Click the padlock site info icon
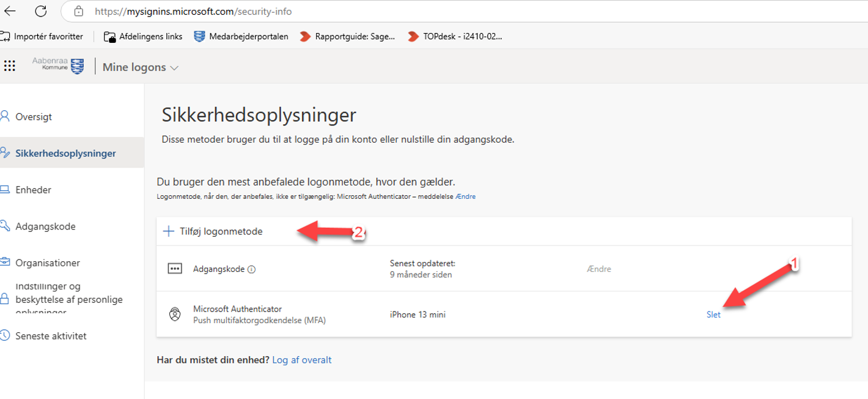868x399 pixels. 78,12
